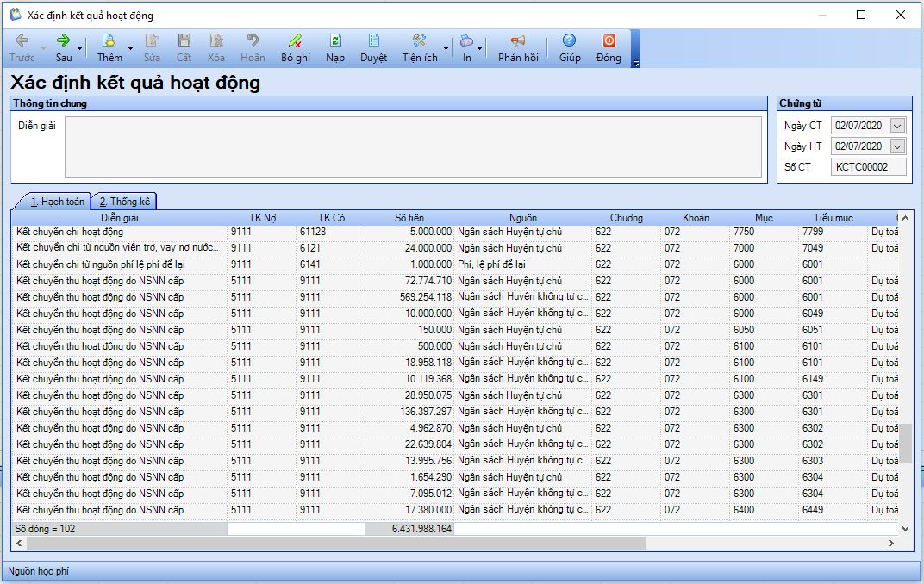Image resolution: width=924 pixels, height=584 pixels.
Task: Open the Thêm dropdown arrow
Action: click(x=130, y=49)
